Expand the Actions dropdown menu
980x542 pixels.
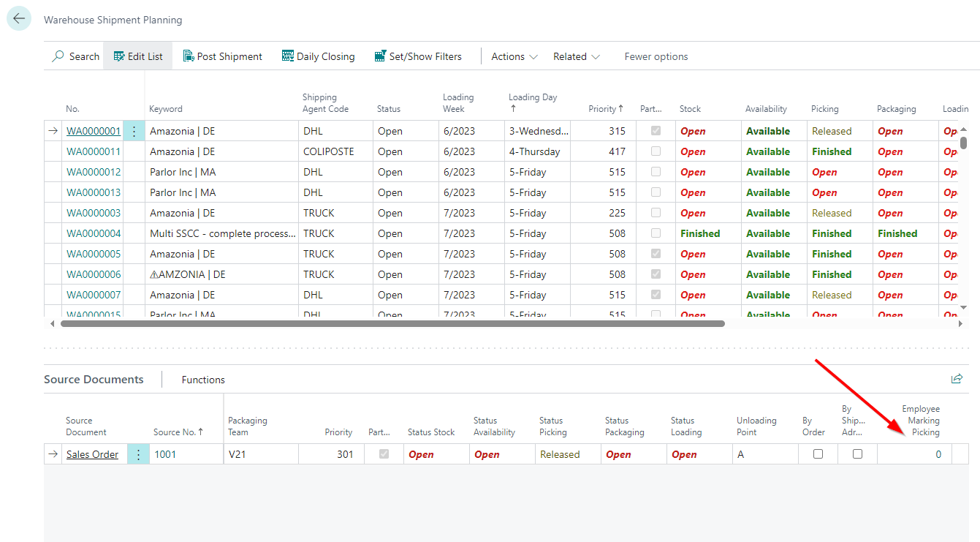coord(514,56)
